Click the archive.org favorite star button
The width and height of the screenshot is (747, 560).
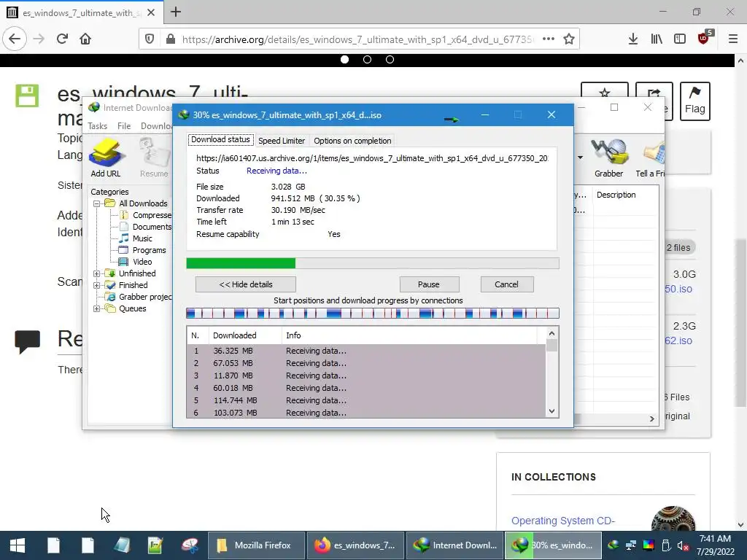pyautogui.click(x=605, y=91)
